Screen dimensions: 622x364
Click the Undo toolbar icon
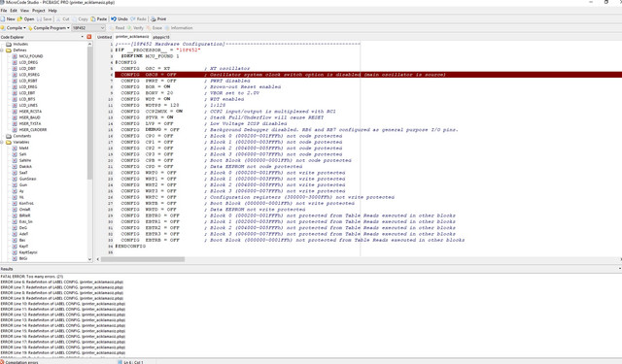[x=120, y=19]
